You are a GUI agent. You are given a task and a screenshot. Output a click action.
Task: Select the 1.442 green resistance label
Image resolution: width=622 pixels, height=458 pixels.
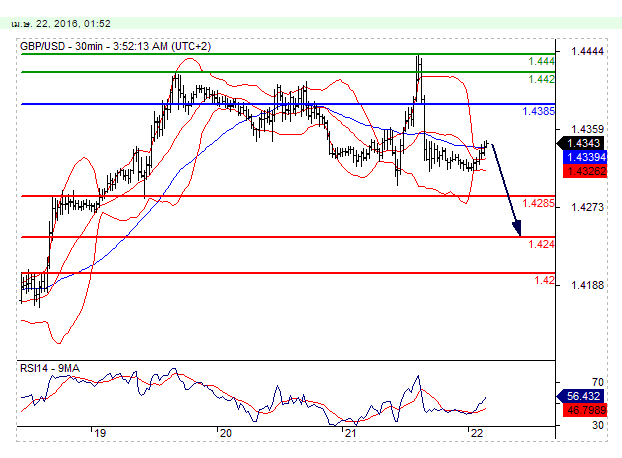[541, 79]
